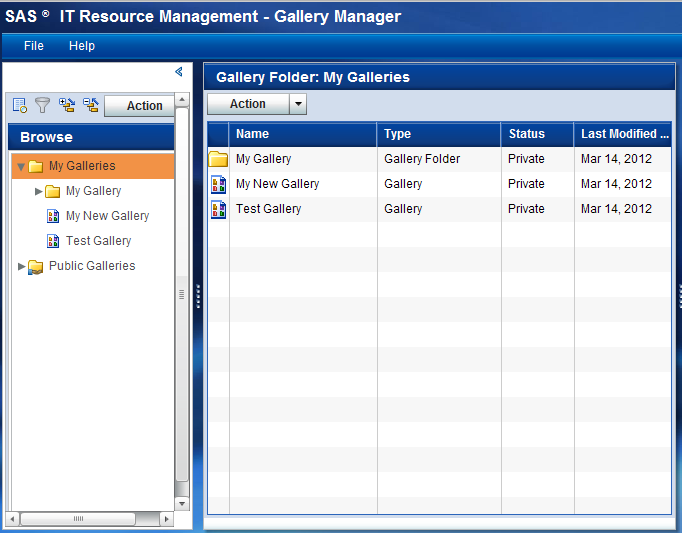Sort table by Status column header
This screenshot has height=533, width=682.
click(538, 134)
